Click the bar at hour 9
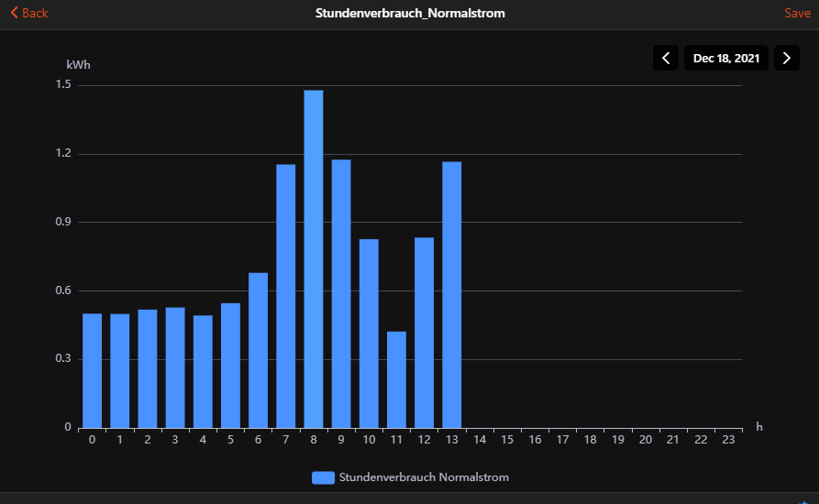The height and width of the screenshot is (504, 819). (x=341, y=293)
